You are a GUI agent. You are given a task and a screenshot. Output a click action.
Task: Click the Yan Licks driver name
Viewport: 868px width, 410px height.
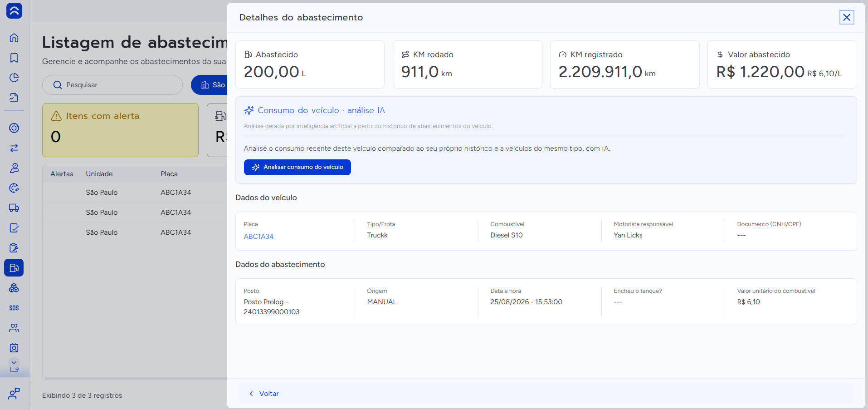(x=628, y=235)
